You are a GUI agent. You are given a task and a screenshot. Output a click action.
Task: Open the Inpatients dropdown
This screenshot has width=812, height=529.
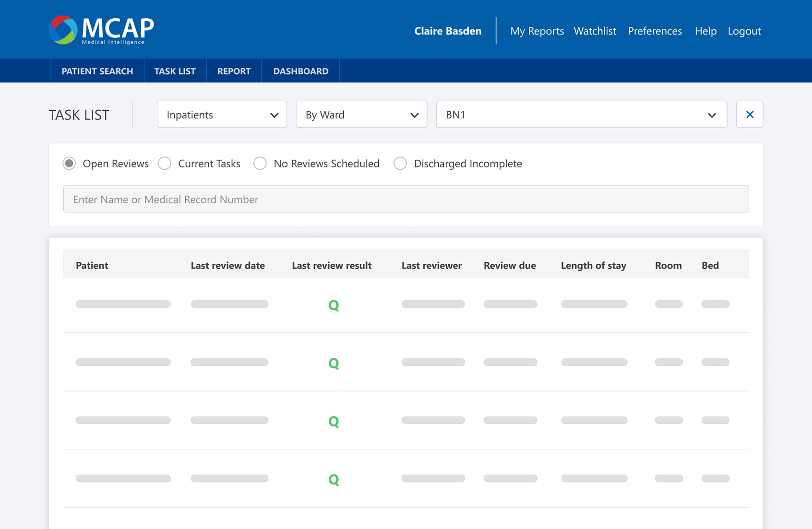point(222,114)
